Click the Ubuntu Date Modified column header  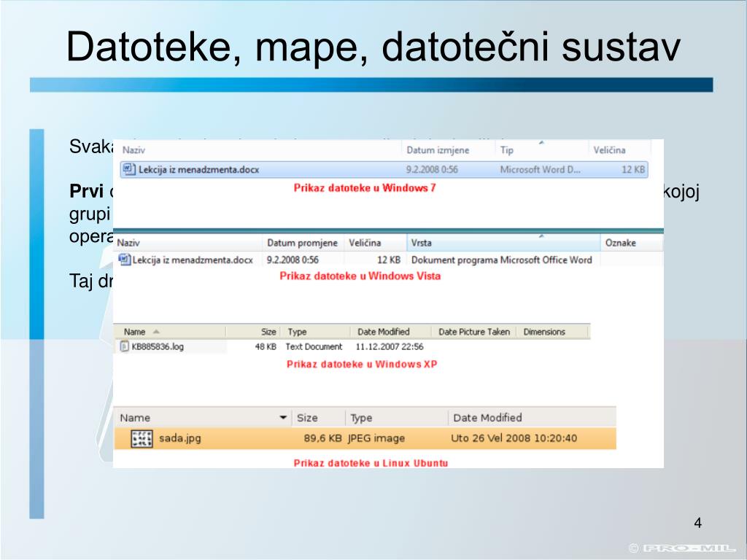pos(487,418)
